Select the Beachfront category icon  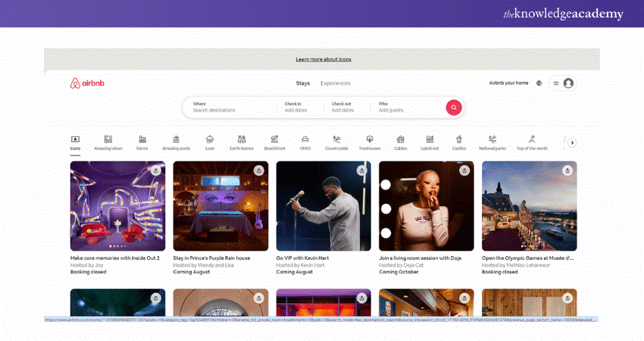(x=274, y=142)
